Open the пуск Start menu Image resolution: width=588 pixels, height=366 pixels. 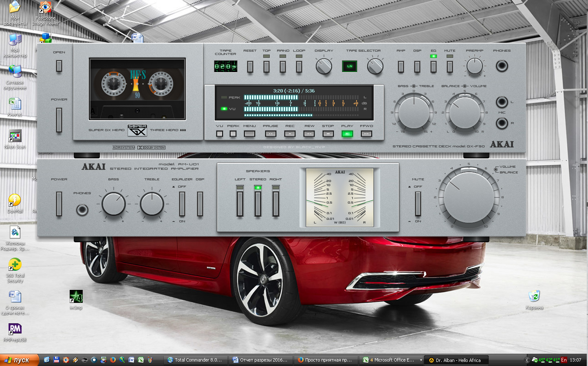[x=20, y=360]
